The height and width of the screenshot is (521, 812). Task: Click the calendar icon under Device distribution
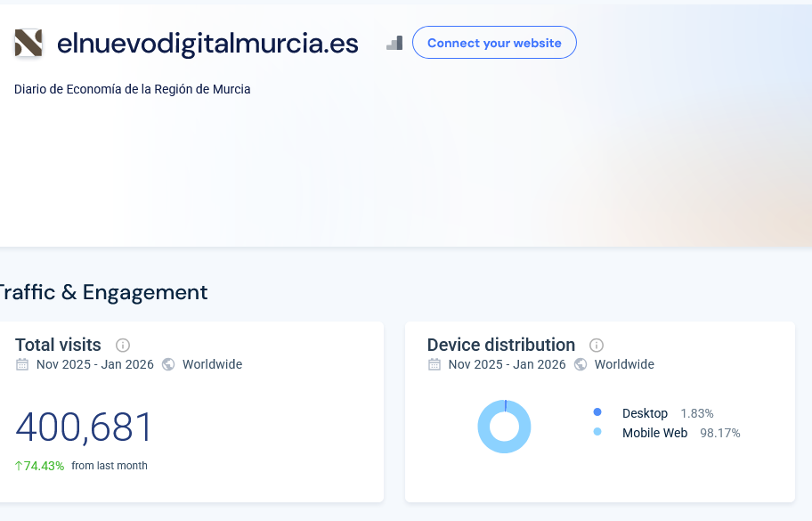434,364
